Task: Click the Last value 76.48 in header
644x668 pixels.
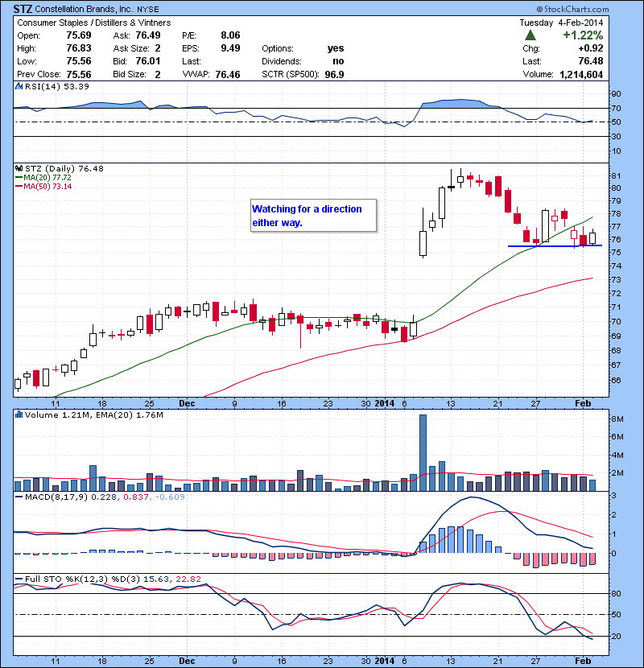Action: [x=591, y=61]
